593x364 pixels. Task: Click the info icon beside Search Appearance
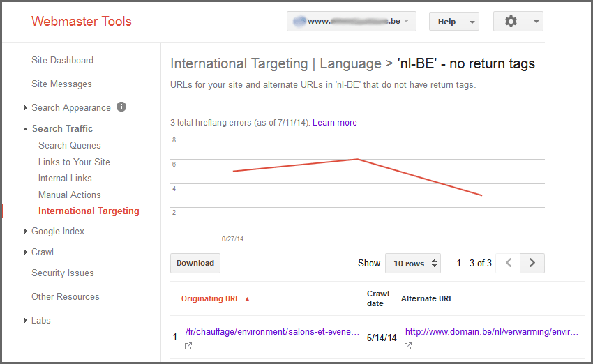pos(121,107)
